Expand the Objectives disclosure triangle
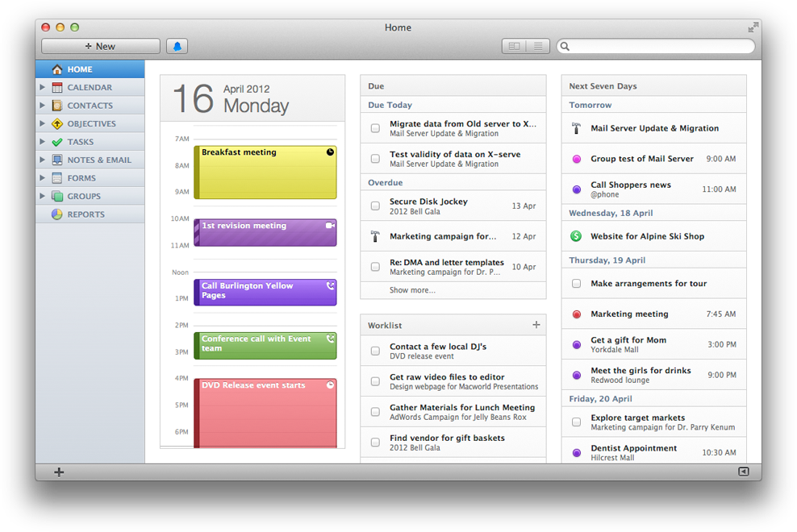Screen dimensions: 797x532 43,123
